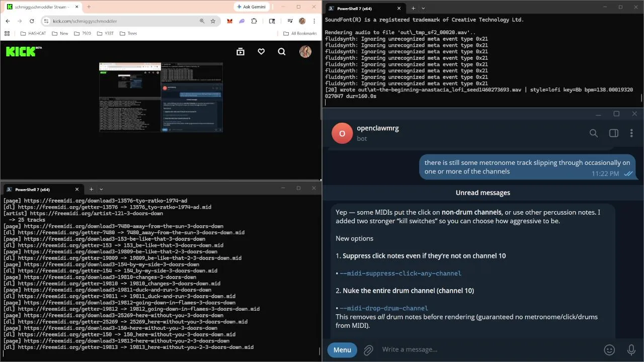This screenshot has height=362, width=644.
Task: Open site information icon in address bar
Action: coord(46,21)
